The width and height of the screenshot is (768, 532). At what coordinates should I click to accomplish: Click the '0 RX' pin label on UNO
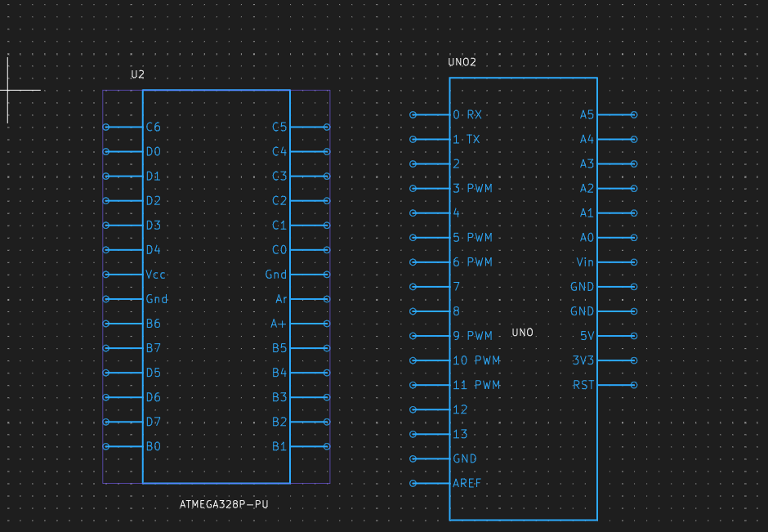(x=467, y=114)
